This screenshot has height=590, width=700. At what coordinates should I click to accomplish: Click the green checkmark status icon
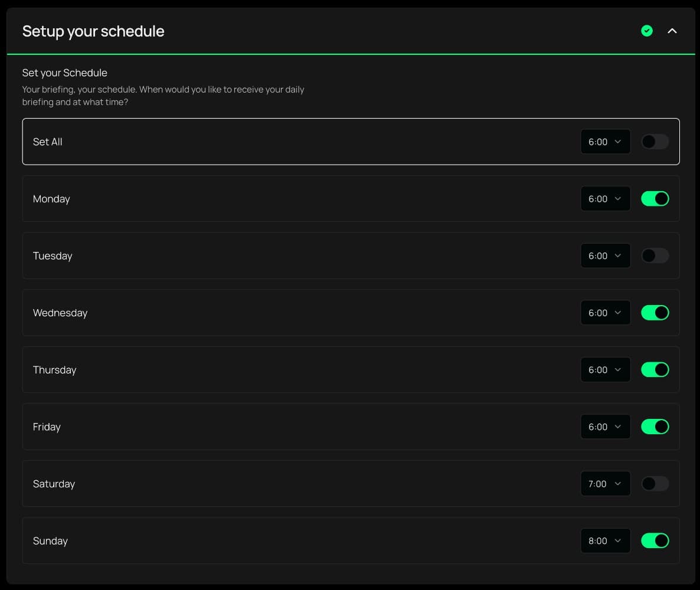(x=646, y=31)
